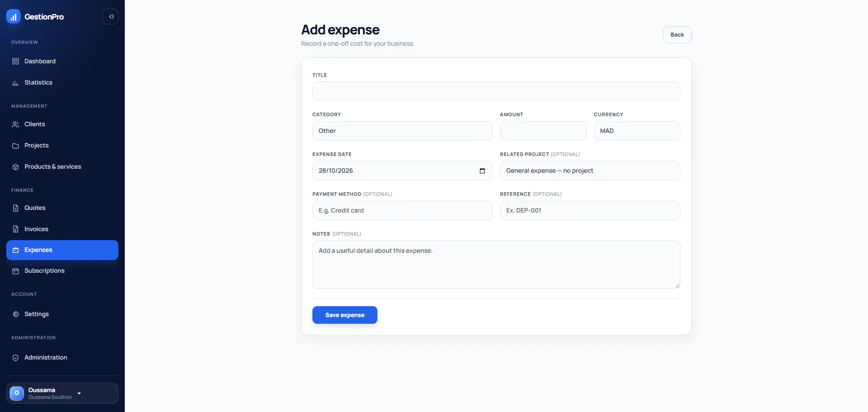Open the Category dropdown showing Other

(x=402, y=131)
